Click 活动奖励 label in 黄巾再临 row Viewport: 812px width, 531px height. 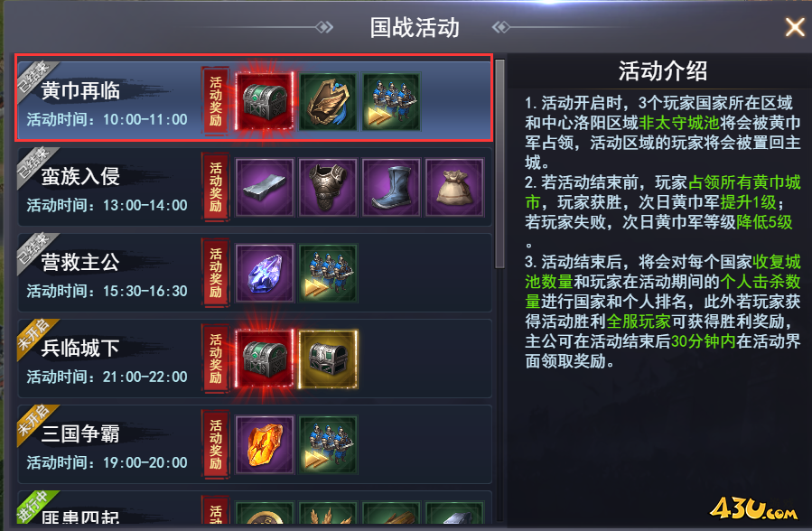(216, 101)
